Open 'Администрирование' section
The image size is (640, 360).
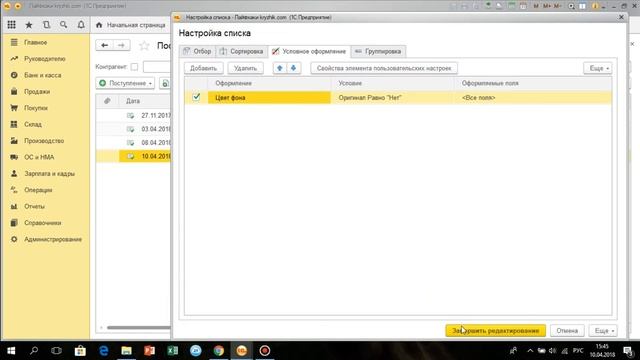53,239
